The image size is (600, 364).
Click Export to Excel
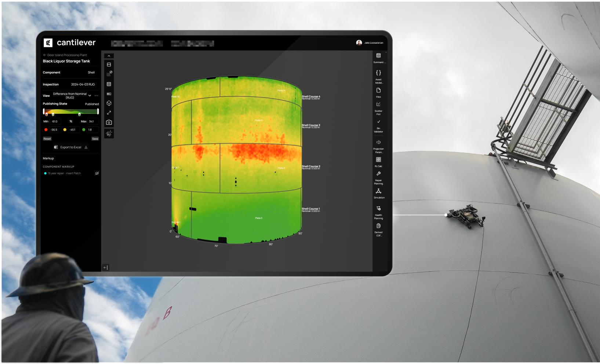point(71,147)
